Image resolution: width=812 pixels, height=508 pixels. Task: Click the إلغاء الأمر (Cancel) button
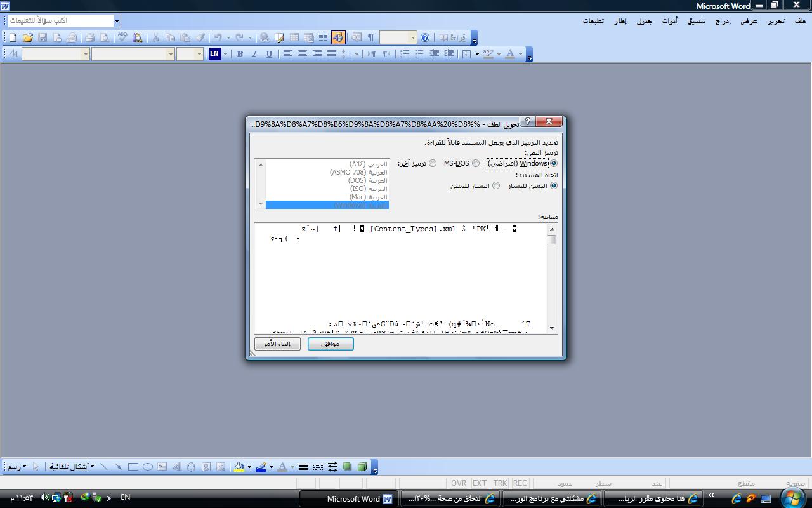click(277, 344)
